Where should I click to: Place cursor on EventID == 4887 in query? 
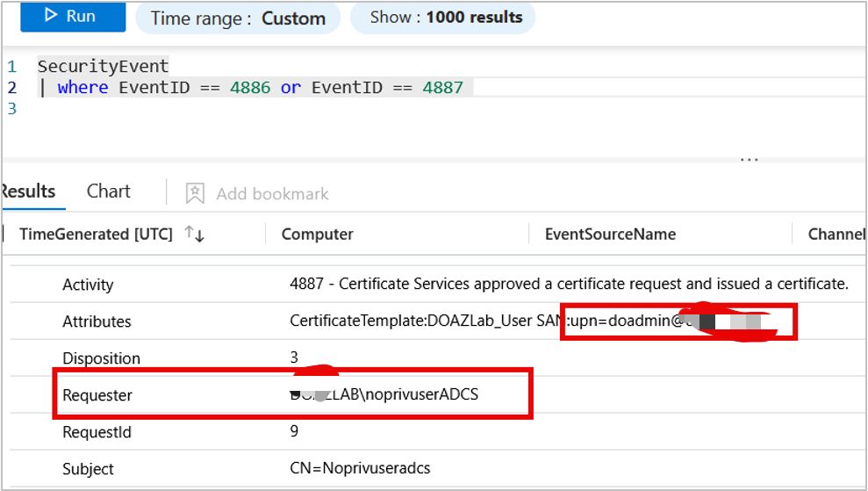(x=387, y=87)
